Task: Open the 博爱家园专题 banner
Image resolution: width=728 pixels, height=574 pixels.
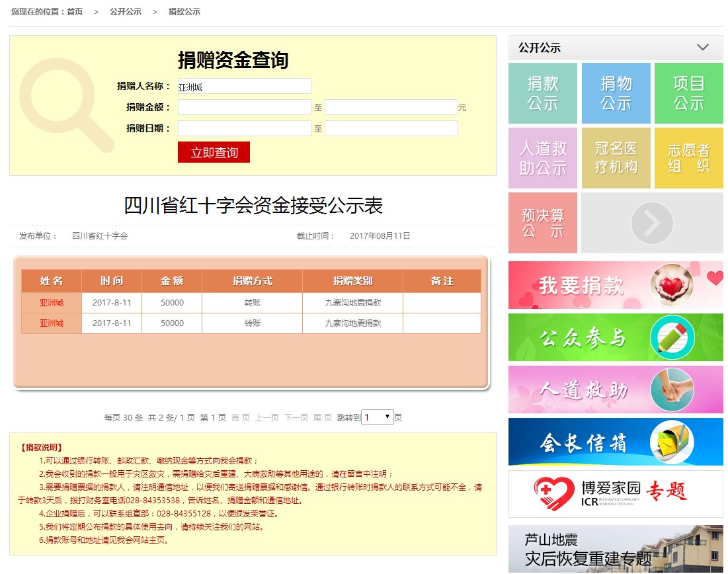Action: 615,493
